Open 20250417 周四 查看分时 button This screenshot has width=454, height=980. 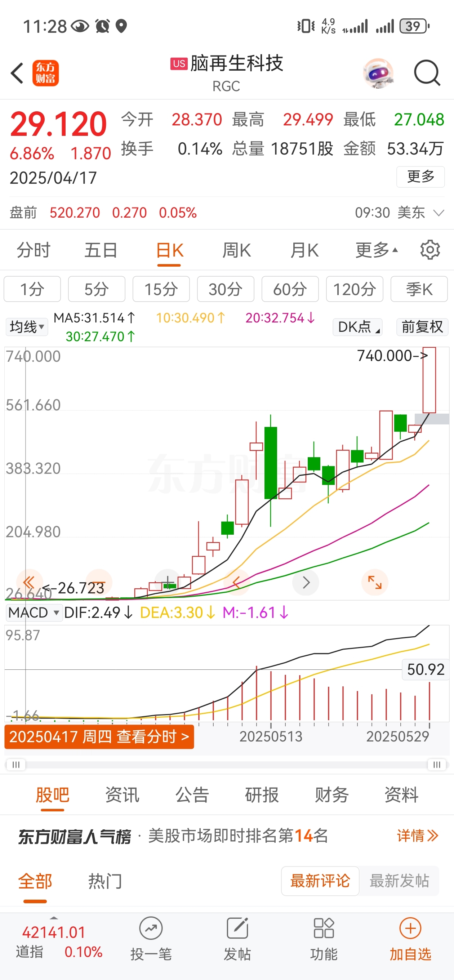[99, 736]
